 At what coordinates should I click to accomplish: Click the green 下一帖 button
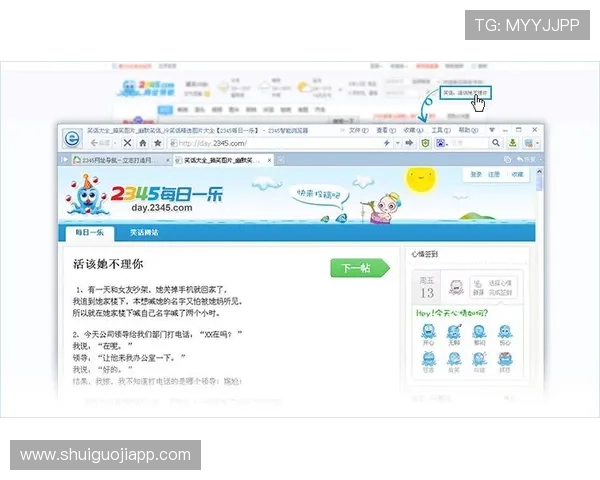click(360, 268)
